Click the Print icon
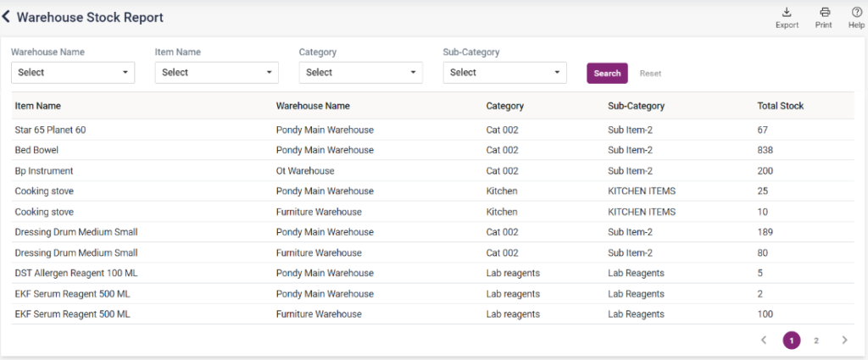 click(824, 12)
